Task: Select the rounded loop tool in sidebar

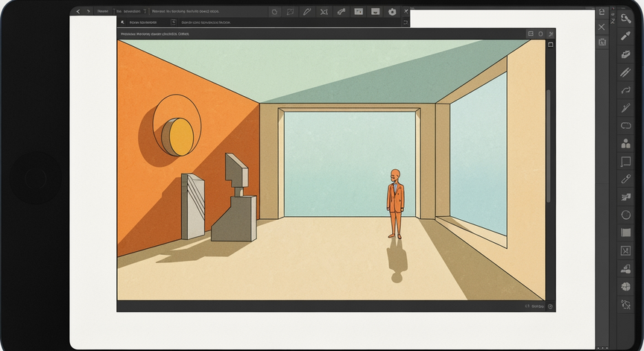Action: click(625, 126)
